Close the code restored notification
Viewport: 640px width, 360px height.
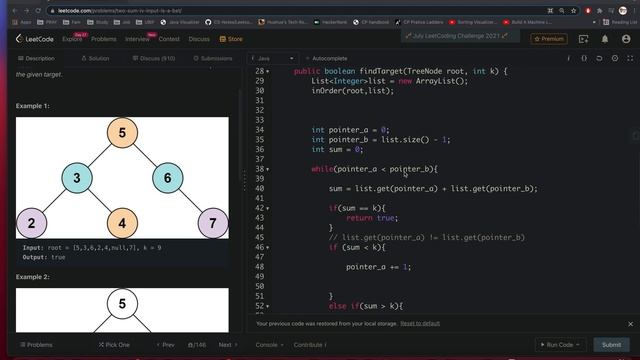[630, 324]
